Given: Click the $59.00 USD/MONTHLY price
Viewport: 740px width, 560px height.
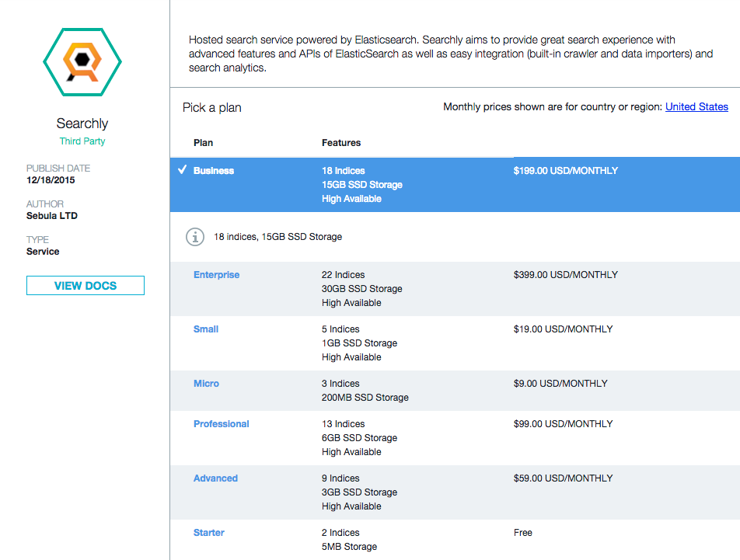Looking at the screenshot, I should click(563, 478).
